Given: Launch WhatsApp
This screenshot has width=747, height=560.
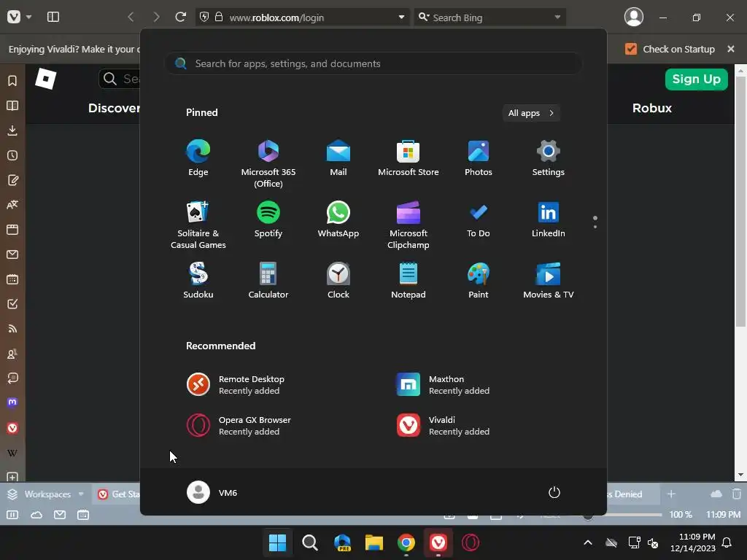Looking at the screenshot, I should [338, 219].
